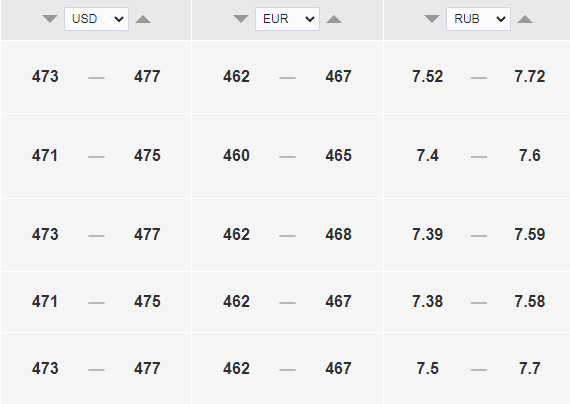This screenshot has width=570, height=404.
Task: Sort RUB column ascending with up arrow
Action: [525, 19]
